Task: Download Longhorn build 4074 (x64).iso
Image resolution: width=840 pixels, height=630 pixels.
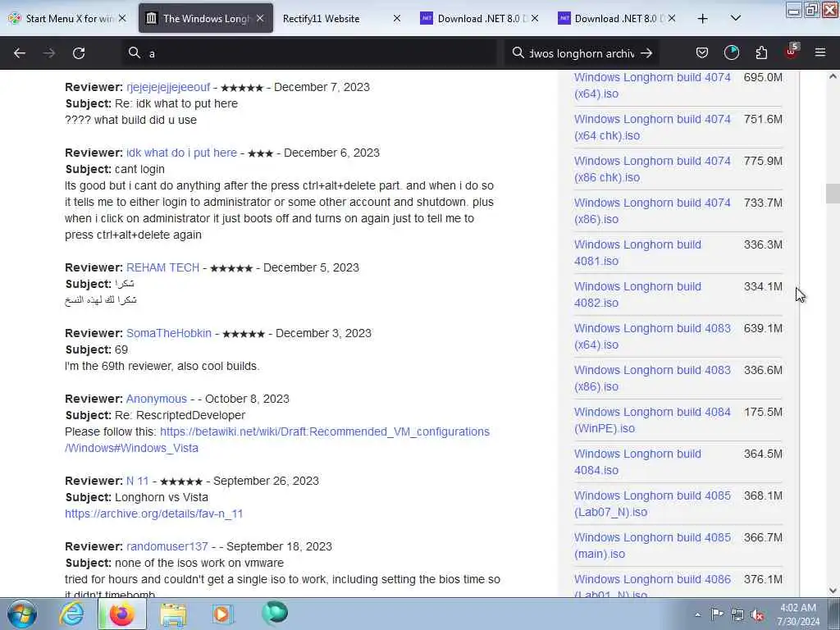Action: (652, 85)
